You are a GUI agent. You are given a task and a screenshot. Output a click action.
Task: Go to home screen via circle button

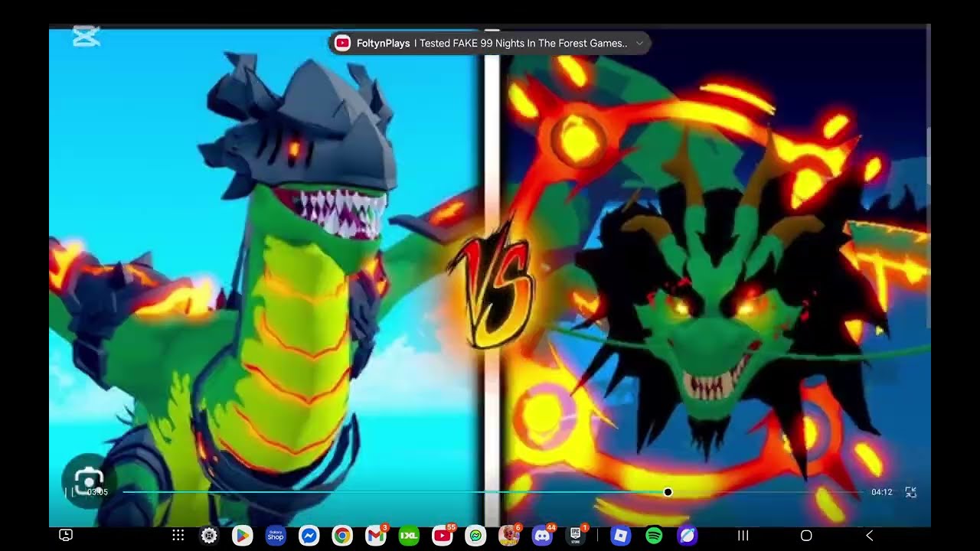(806, 536)
